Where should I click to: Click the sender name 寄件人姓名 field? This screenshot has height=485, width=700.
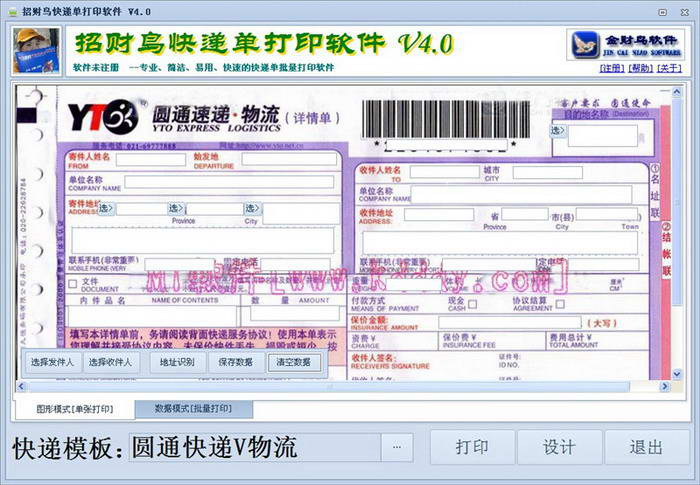coord(151,160)
